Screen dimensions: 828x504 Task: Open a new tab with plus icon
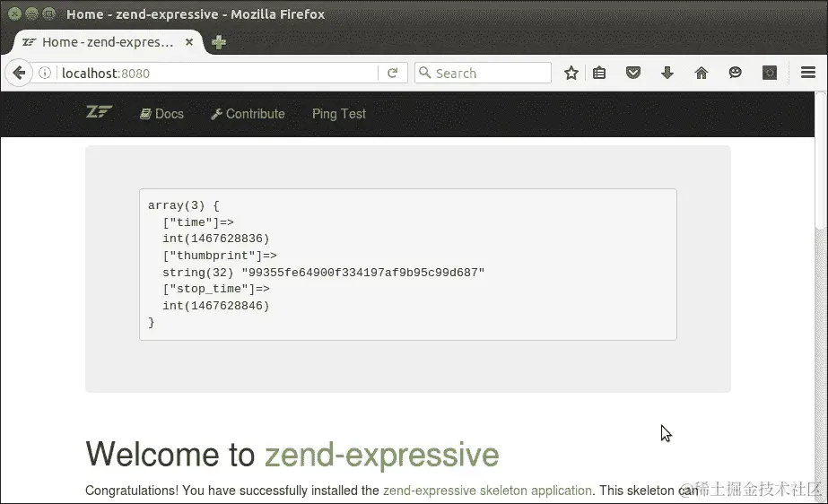click(219, 42)
